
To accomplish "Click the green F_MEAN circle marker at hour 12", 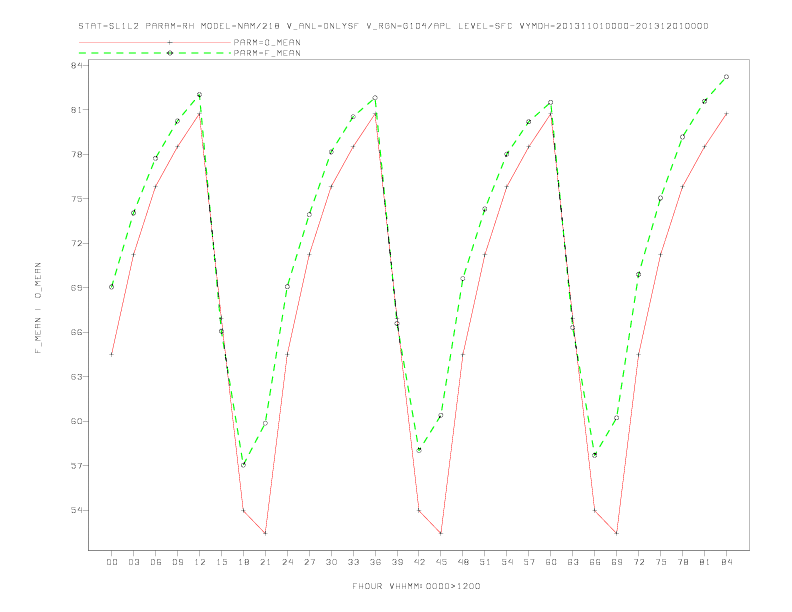I will 200,94.
